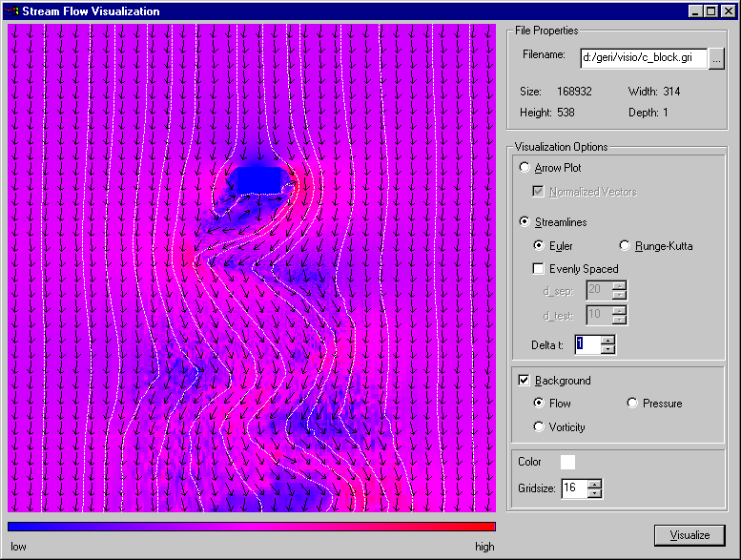The width and height of the screenshot is (741, 560).
Task: Click the browse file ellipsis button
Action: pos(717,58)
